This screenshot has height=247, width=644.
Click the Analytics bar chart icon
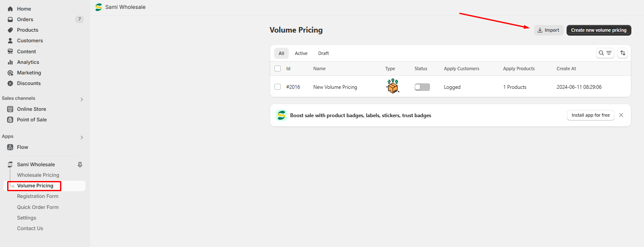(x=10, y=62)
